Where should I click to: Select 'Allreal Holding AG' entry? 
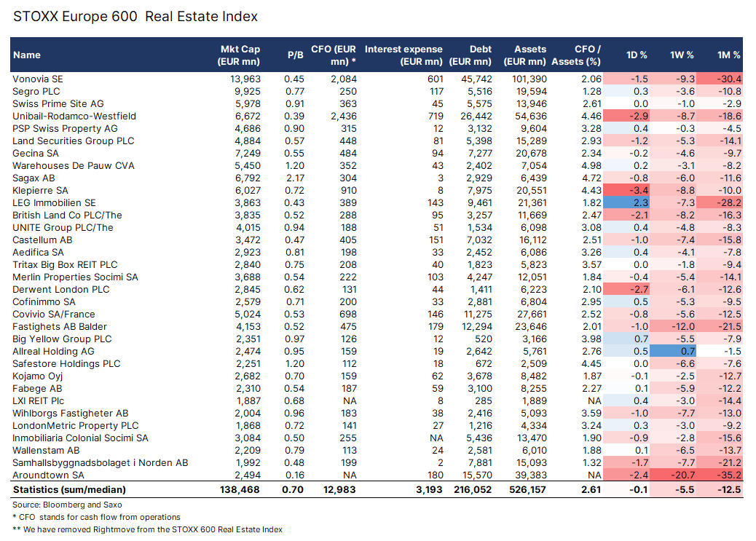53,352
